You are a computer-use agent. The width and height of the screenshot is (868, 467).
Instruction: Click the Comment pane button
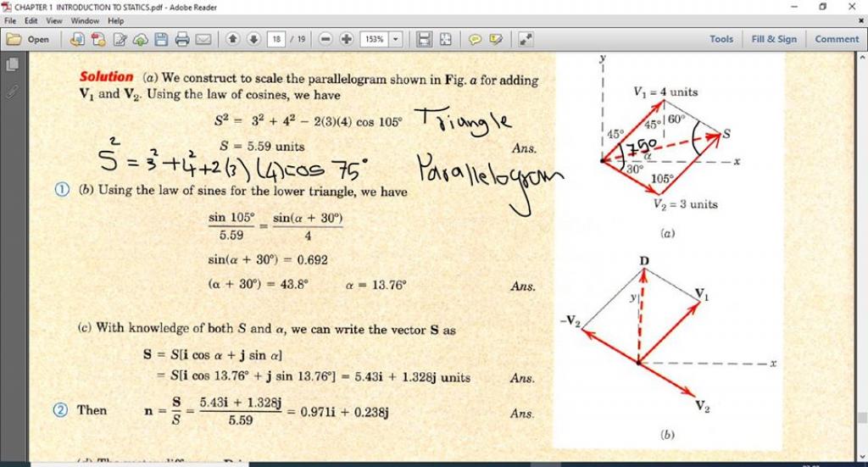pos(837,39)
